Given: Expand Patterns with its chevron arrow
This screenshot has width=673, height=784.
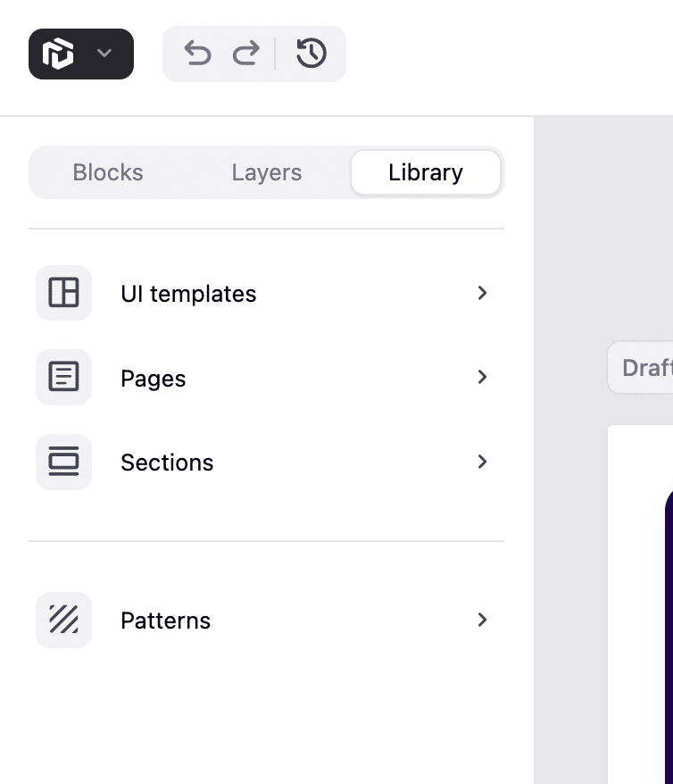Looking at the screenshot, I should (x=482, y=620).
